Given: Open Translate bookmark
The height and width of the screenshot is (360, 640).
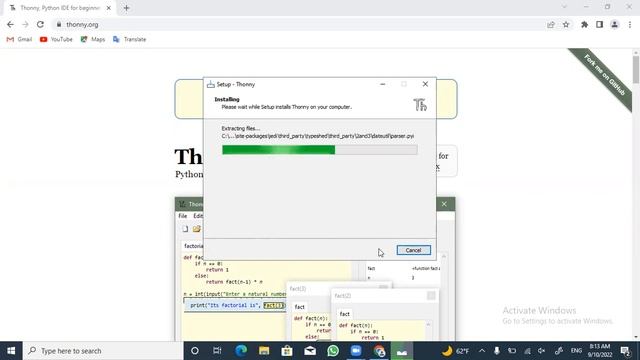Looking at the screenshot, I should coord(129,39).
